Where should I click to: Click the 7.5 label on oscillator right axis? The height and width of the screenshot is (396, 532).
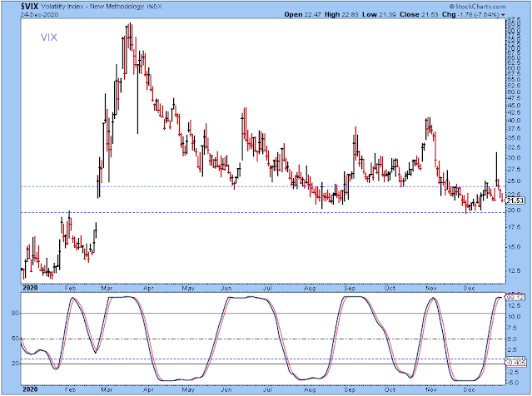(514, 328)
